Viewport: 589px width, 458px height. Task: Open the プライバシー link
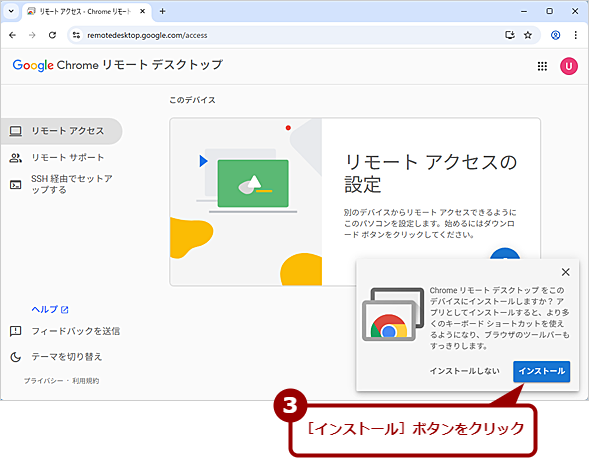pyautogui.click(x=44, y=381)
